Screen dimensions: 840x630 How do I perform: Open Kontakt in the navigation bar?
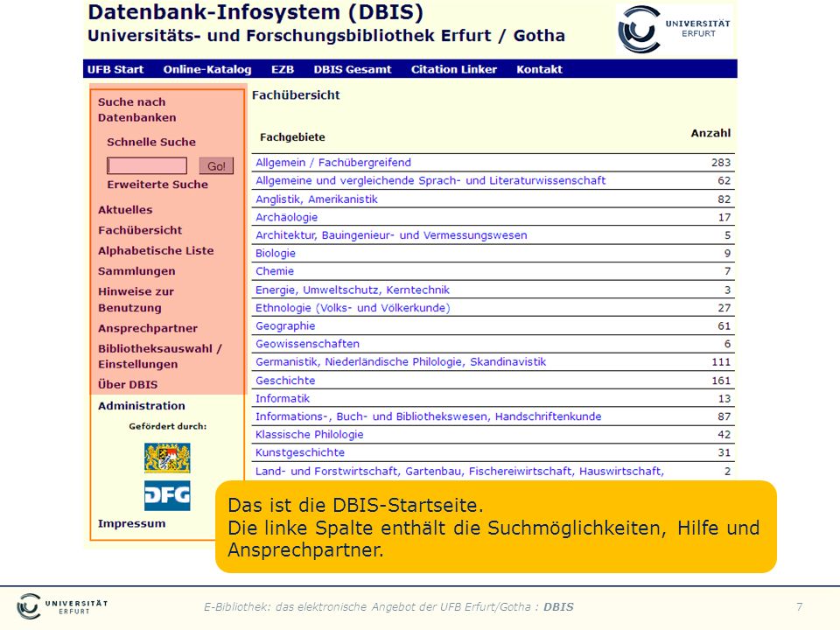pos(540,69)
